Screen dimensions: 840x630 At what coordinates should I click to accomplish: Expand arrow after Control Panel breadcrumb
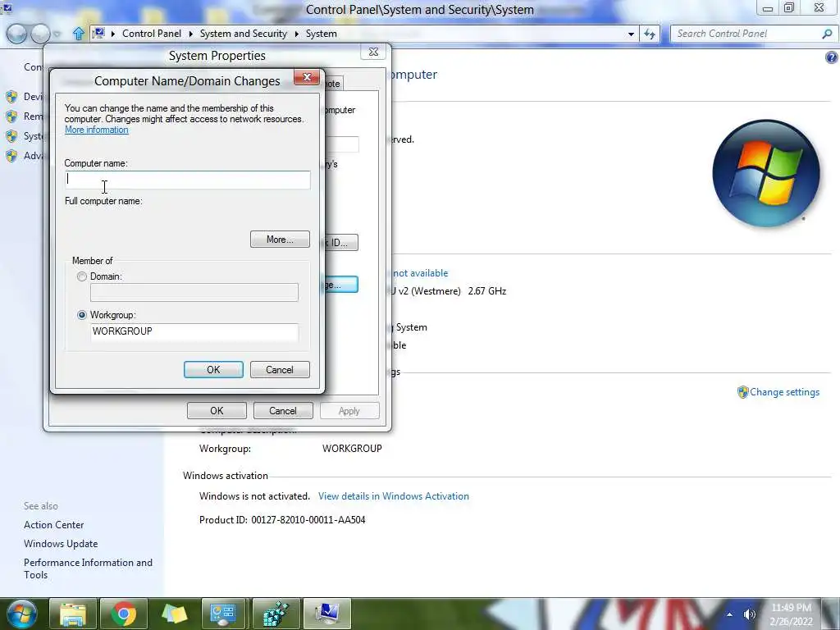tap(190, 34)
